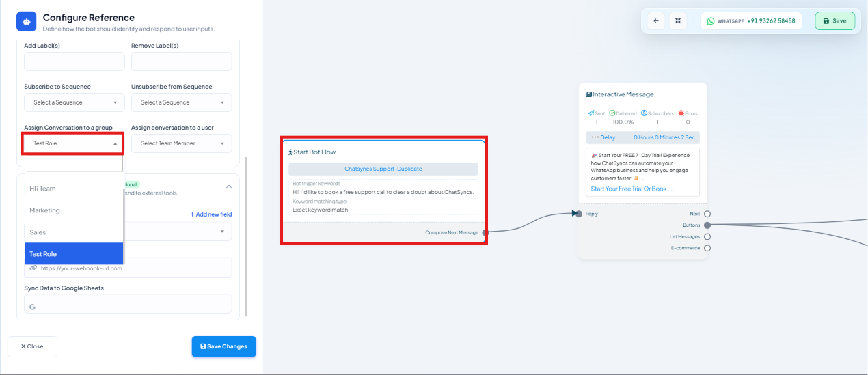The image size is (868, 375).
Task: Open the Subscribe to Sequence dropdown
Action: click(x=74, y=102)
